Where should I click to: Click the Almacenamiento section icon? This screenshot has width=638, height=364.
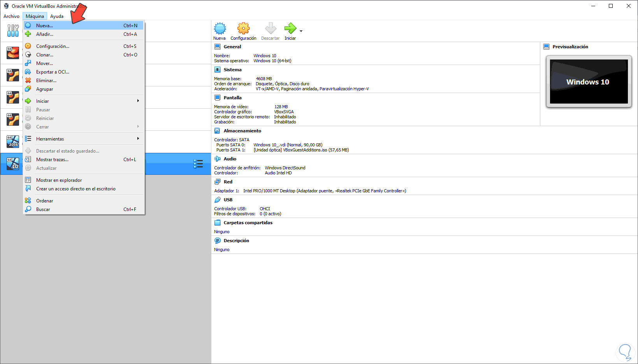[218, 131]
